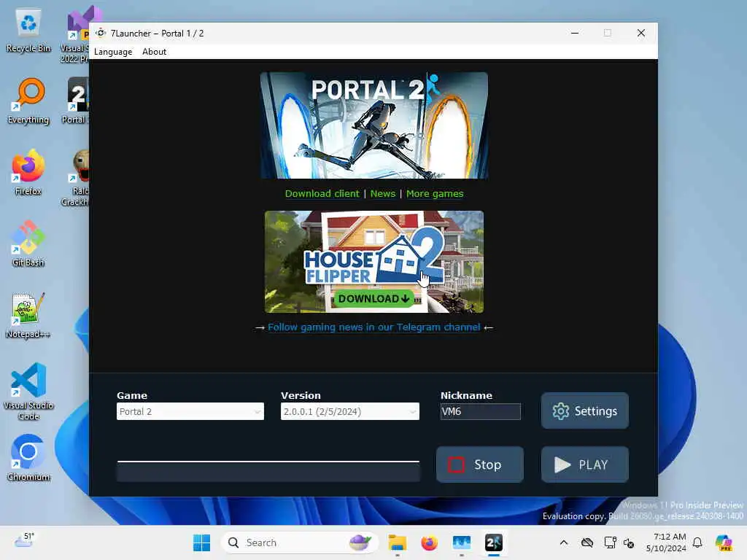The height and width of the screenshot is (560, 747).
Task: Click the cloud sync tray icon
Action: pos(587,542)
